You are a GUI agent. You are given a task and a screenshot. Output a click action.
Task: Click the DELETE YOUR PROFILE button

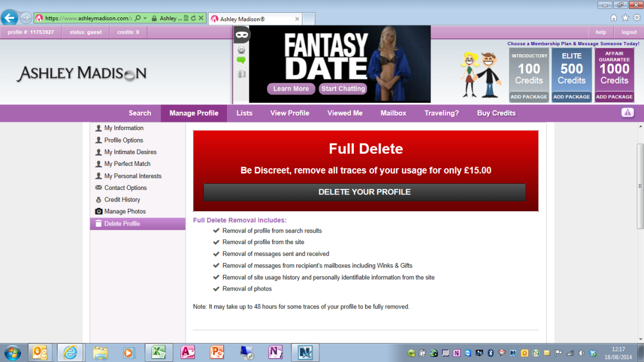(x=364, y=192)
